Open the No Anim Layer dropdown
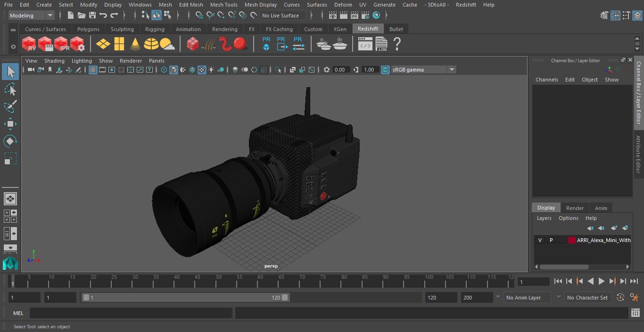644x332 pixels. coord(528,298)
